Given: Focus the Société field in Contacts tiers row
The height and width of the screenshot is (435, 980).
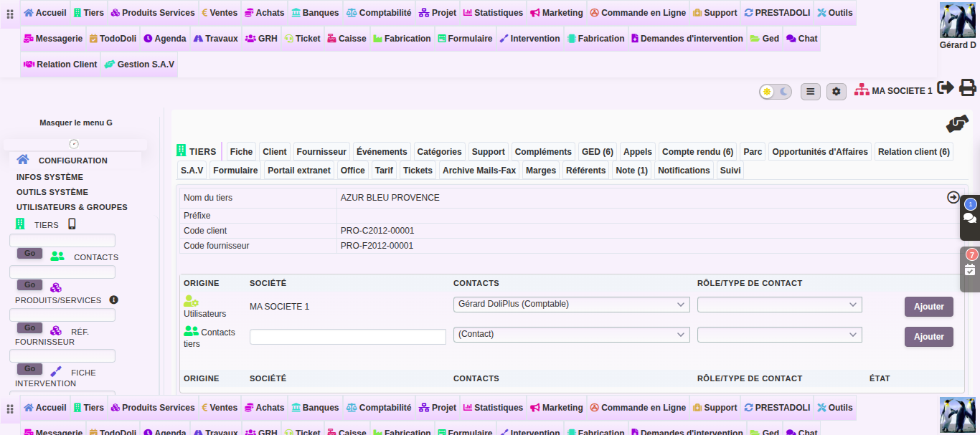Looking at the screenshot, I should tap(348, 336).
